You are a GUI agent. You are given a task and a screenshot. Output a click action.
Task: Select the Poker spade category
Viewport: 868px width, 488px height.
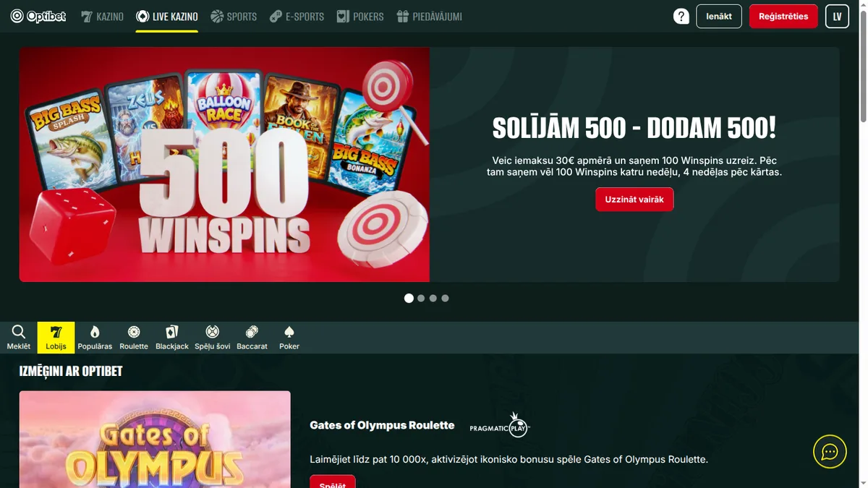pos(289,337)
